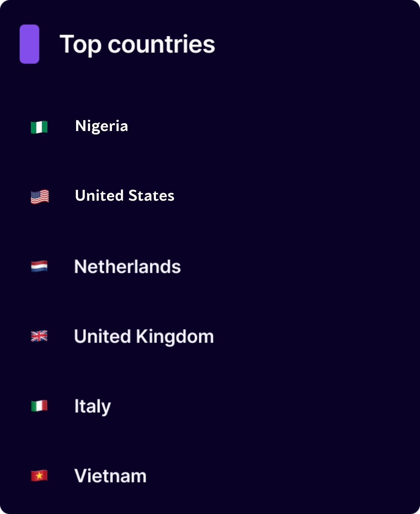Select the Netherlands country label
The width and height of the screenshot is (420, 514).
pos(128,267)
